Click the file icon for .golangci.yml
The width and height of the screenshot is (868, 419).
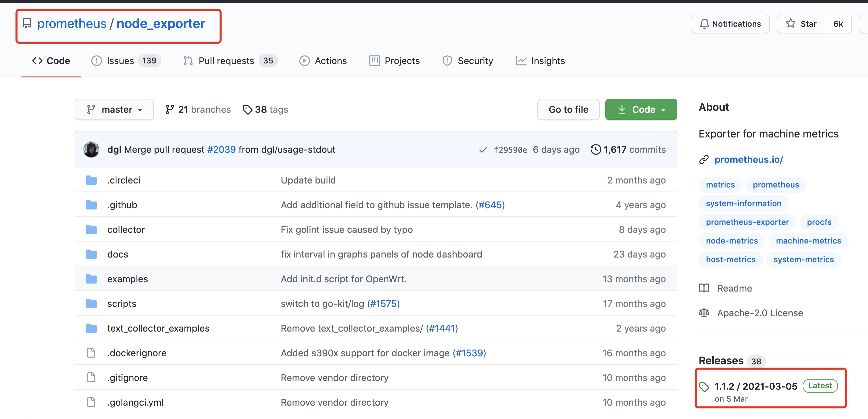coord(91,402)
